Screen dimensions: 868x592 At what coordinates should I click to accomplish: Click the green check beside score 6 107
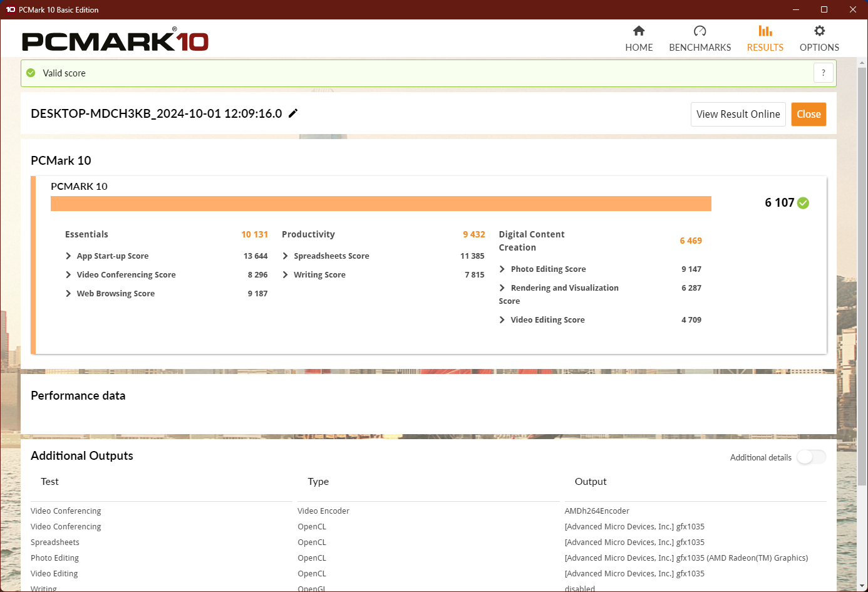pos(803,203)
